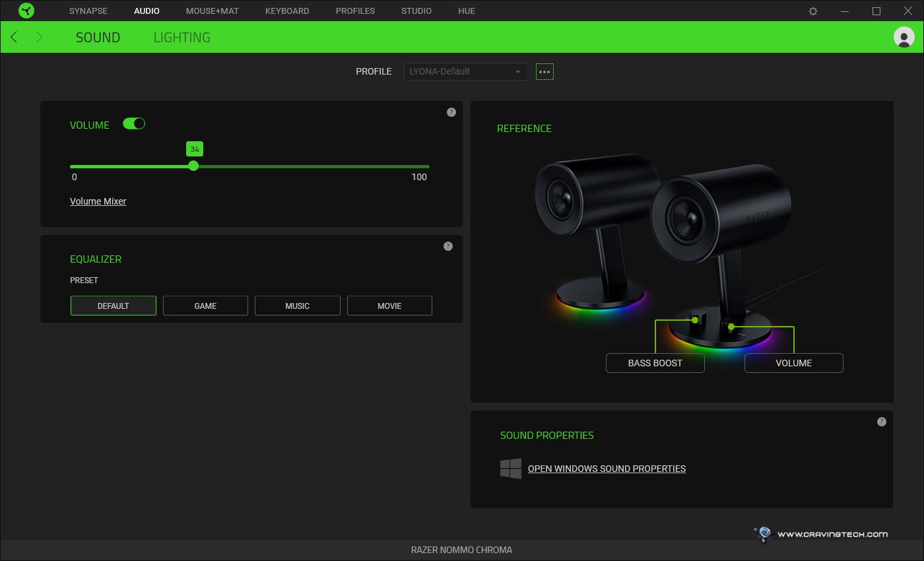The image size is (924, 561).
Task: Select the DEFAULT equalizer preset
Action: (x=114, y=306)
